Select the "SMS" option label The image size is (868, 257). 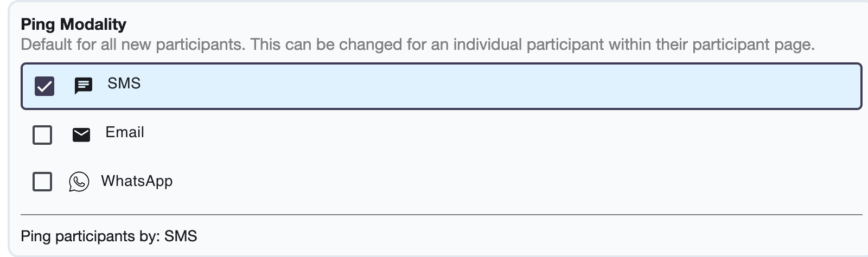point(124,83)
